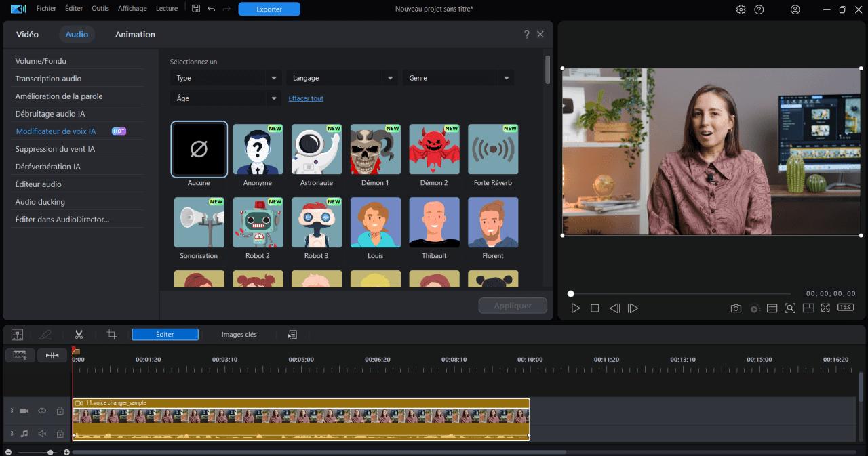This screenshot has height=456, width=868.
Task: Select the crop tool icon
Action: [x=112, y=334]
